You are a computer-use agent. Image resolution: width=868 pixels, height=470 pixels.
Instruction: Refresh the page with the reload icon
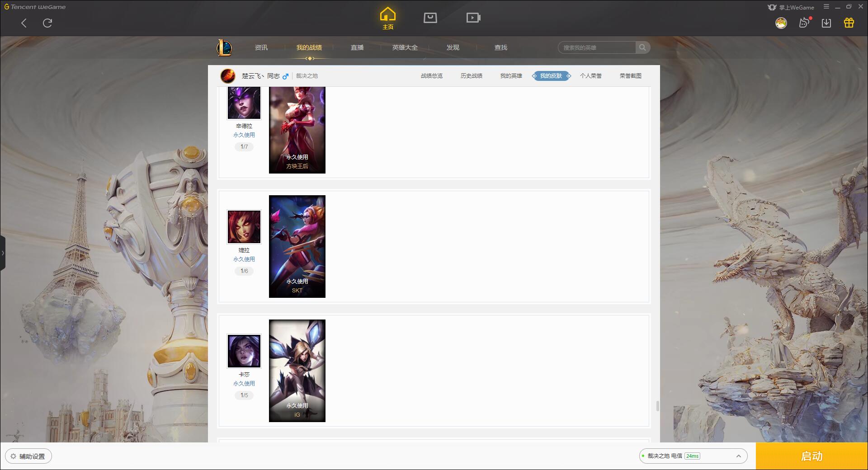(47, 23)
